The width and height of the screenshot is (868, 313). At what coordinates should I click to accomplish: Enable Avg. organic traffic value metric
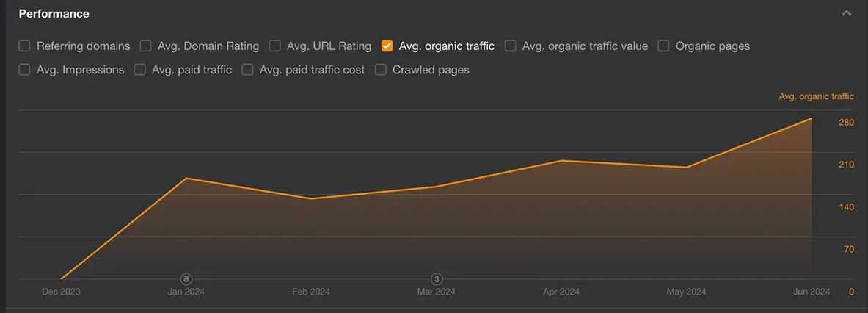[x=511, y=46]
